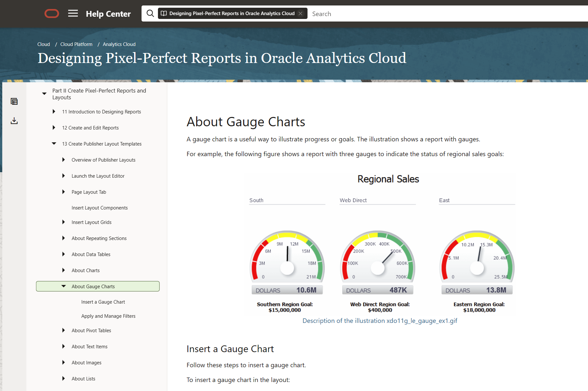Open Overview of Publisher Layouts topic
Viewport: 588px width, 391px height.
(x=104, y=160)
